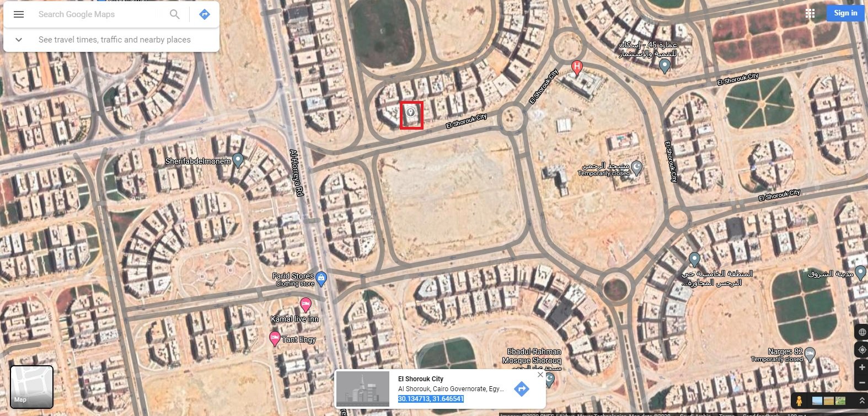
Task: Switch to the Map layer view
Action: coord(32,387)
